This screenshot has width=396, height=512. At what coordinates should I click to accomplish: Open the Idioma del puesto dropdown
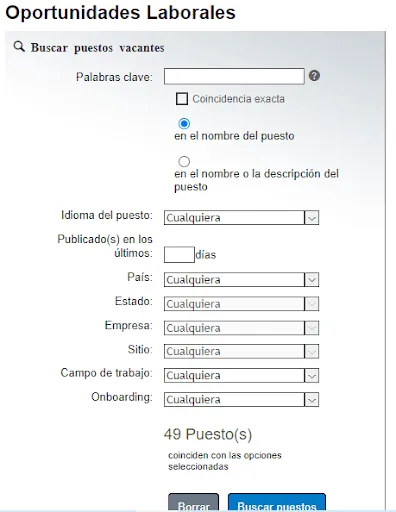tap(241, 218)
